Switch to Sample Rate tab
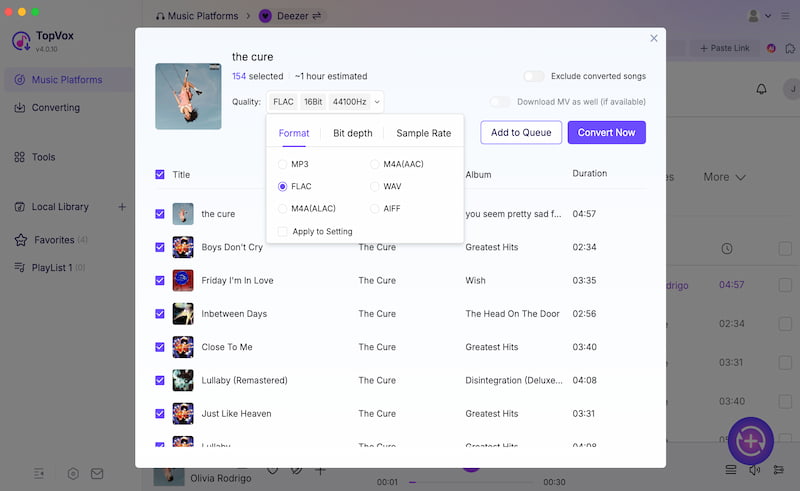This screenshot has height=491, width=800. click(x=423, y=133)
